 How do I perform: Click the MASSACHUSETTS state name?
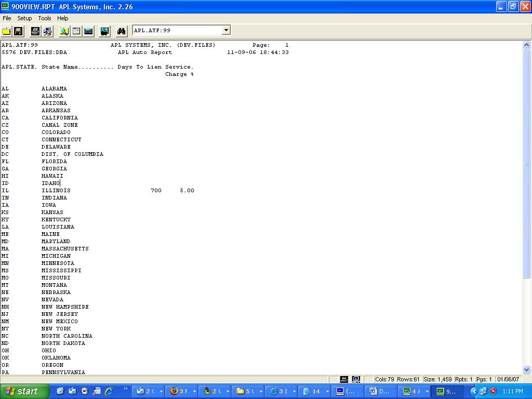(x=65, y=249)
